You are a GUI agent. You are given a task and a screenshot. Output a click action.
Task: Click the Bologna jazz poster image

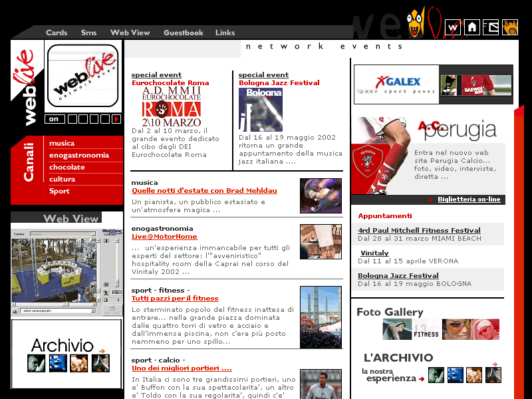pyautogui.click(x=261, y=110)
